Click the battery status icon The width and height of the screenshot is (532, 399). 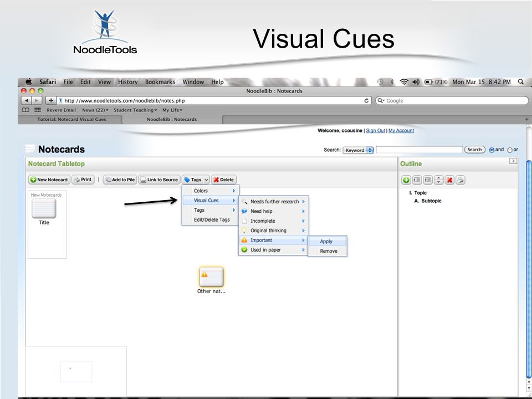point(428,82)
